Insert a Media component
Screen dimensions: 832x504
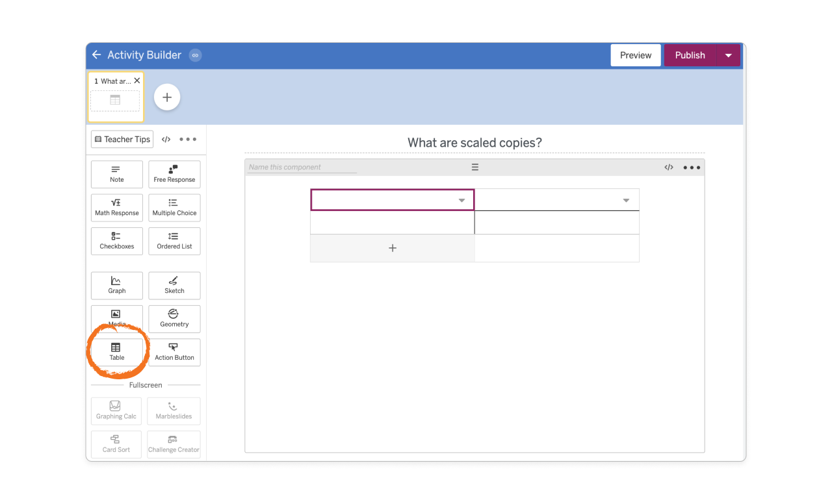click(116, 319)
